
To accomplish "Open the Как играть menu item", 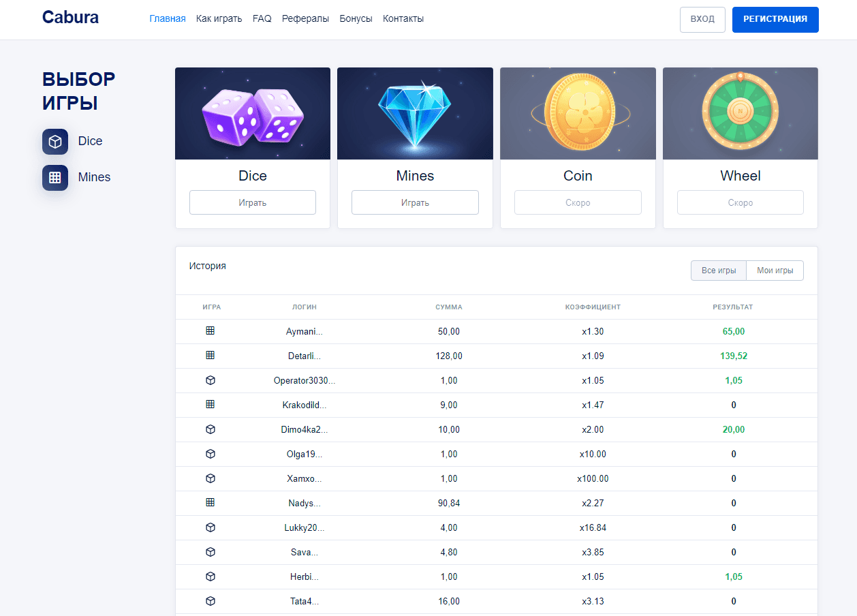I will [x=219, y=19].
